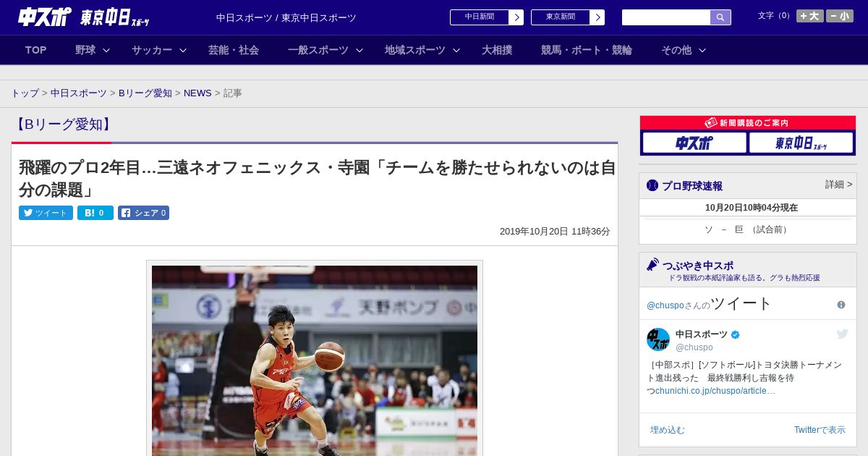Screen dimensions: 868x456
Task: Click the 東京中日スポーツ subscription banner button
Action: click(801, 143)
